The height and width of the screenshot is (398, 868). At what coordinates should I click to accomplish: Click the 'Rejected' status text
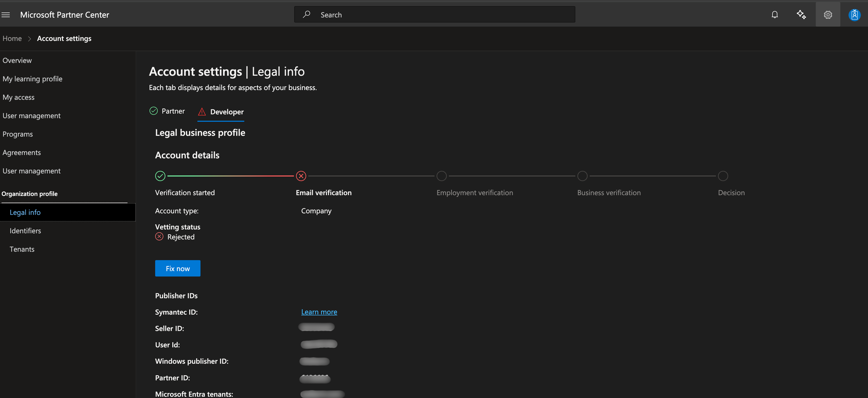tap(181, 237)
